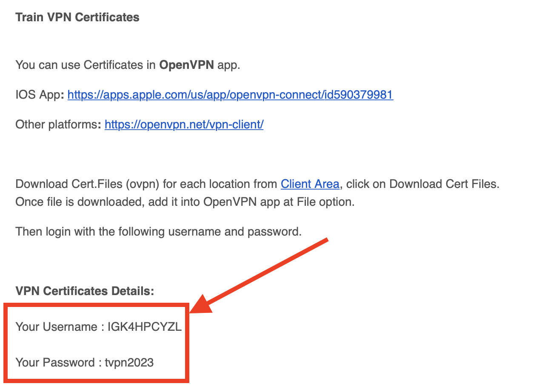The height and width of the screenshot is (392, 542).
Task: Click the VPN Certificates Details heading
Action: [x=85, y=291]
